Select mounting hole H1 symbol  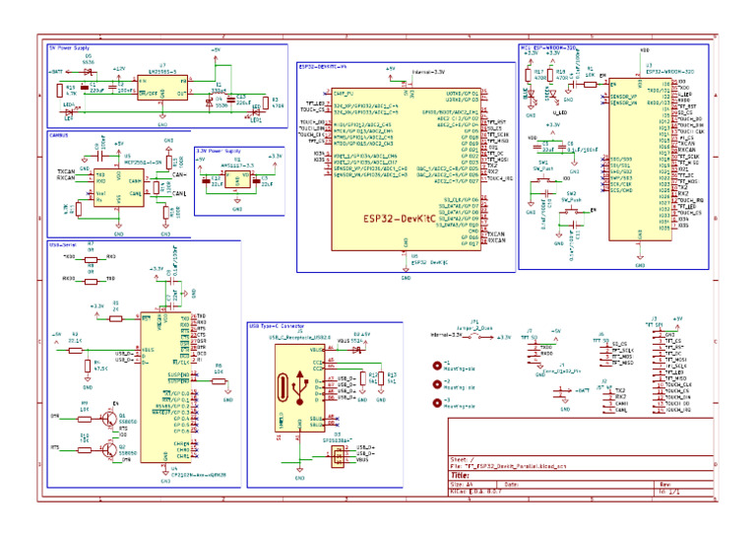[x=437, y=366]
